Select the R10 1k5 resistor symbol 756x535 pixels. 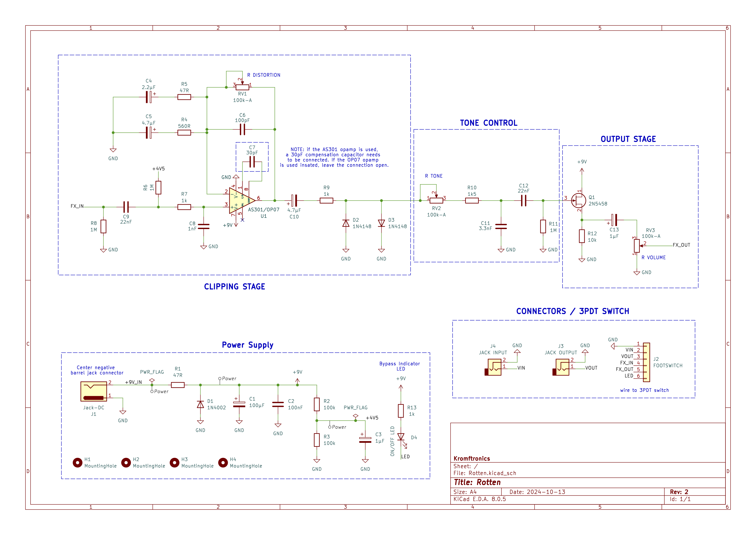point(472,200)
